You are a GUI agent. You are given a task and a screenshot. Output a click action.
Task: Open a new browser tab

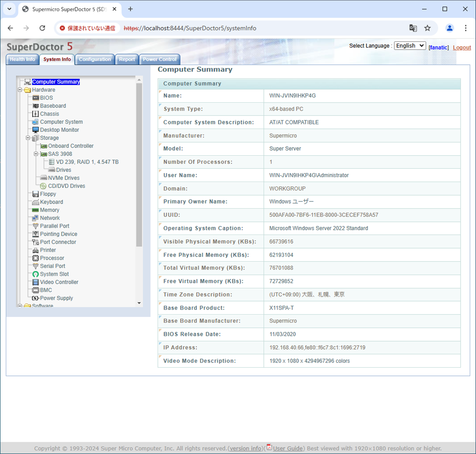[130, 9]
